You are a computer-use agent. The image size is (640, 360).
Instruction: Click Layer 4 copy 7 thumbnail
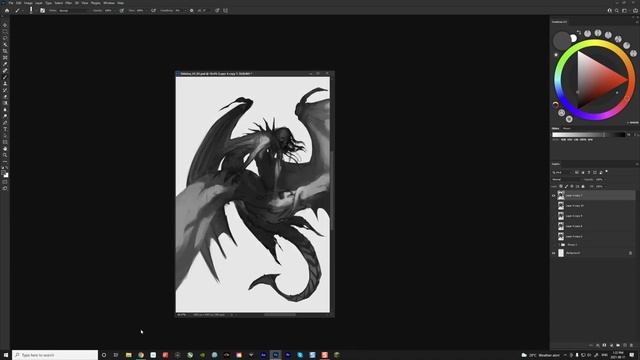click(561, 196)
